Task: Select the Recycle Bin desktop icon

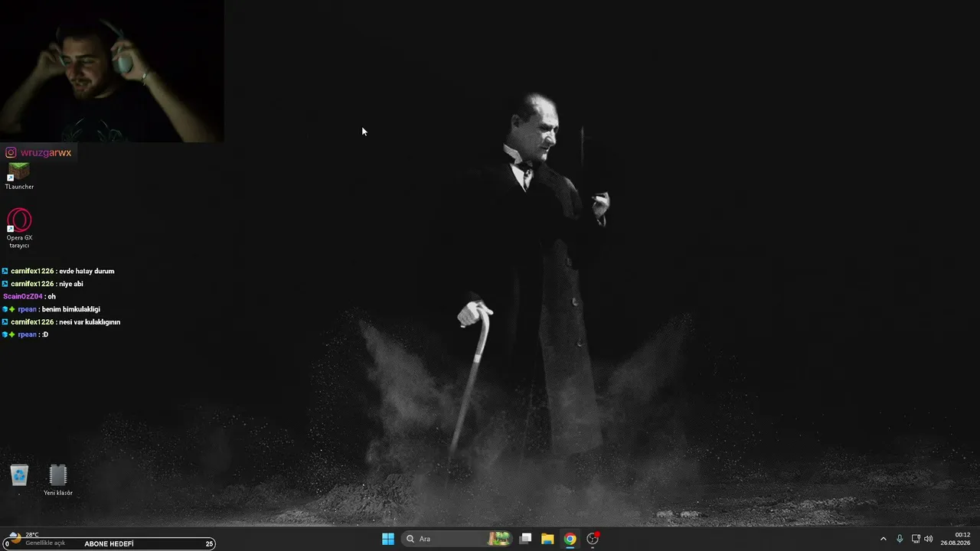Action: [19, 476]
